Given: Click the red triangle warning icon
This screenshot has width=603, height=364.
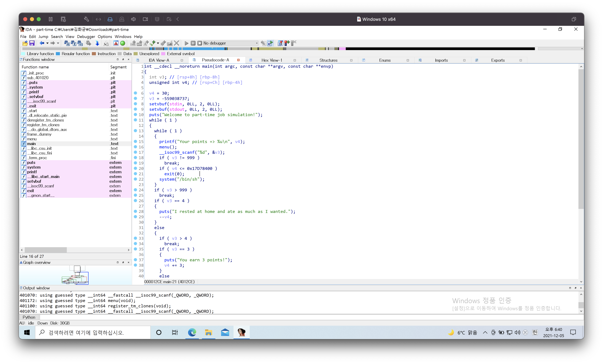Looking at the screenshot, I should (x=116, y=43).
